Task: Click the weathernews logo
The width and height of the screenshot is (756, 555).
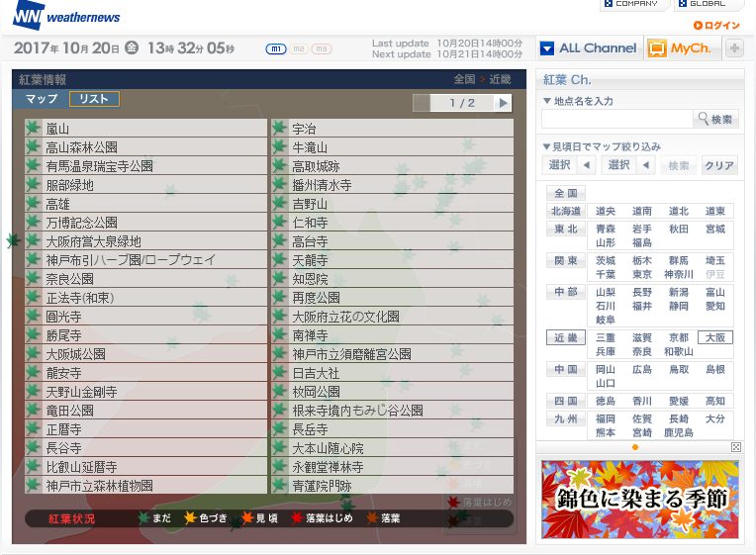Action: coord(66,17)
